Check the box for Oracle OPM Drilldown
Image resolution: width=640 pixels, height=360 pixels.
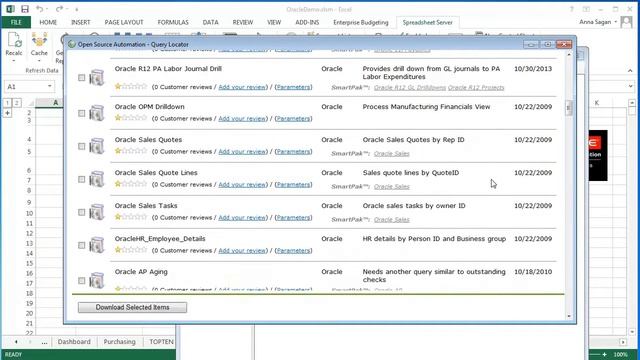click(x=82, y=113)
